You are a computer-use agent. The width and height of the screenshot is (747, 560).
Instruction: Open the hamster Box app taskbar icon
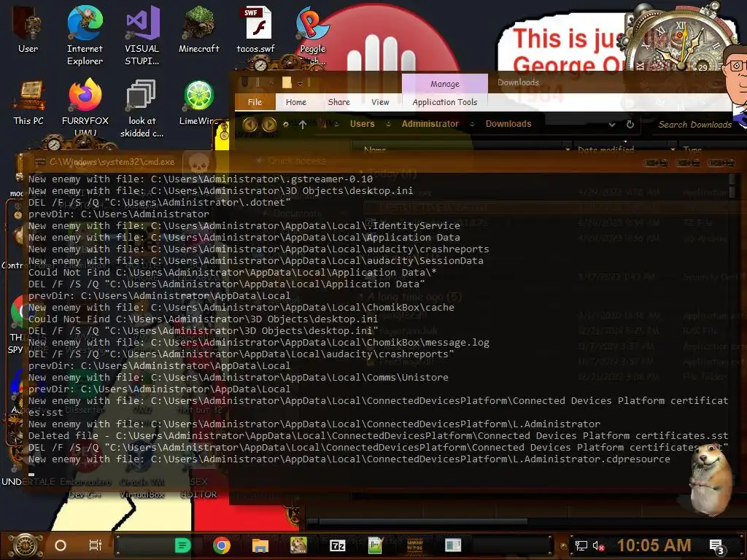(298, 545)
